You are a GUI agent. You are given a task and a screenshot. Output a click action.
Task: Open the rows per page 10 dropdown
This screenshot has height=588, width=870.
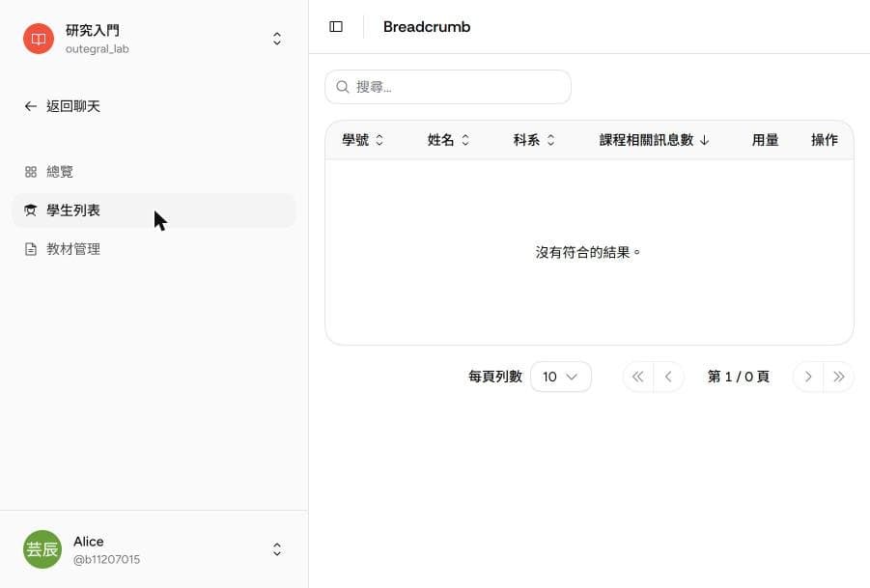click(561, 377)
